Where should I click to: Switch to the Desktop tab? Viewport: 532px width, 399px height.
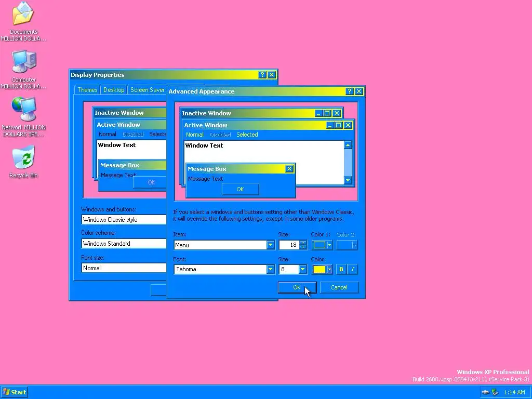[114, 90]
